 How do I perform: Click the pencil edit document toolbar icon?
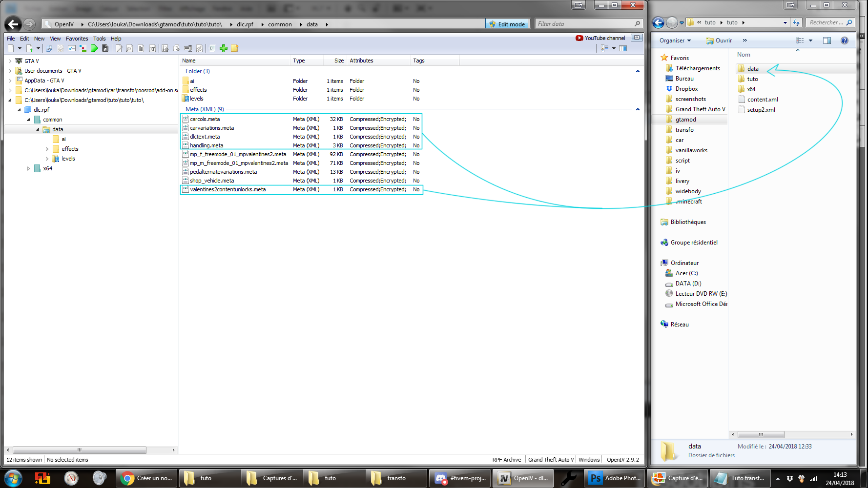pos(119,48)
